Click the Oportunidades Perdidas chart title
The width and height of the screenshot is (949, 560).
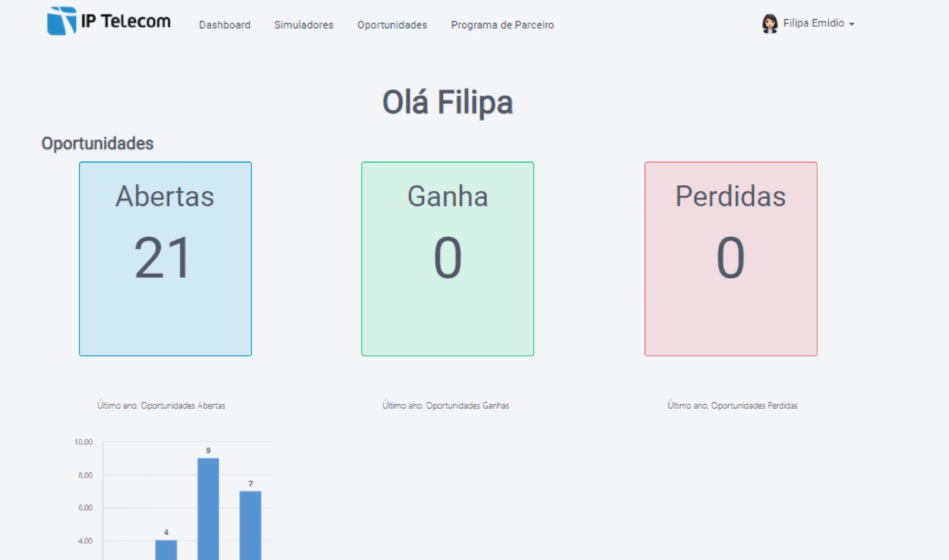tap(733, 406)
